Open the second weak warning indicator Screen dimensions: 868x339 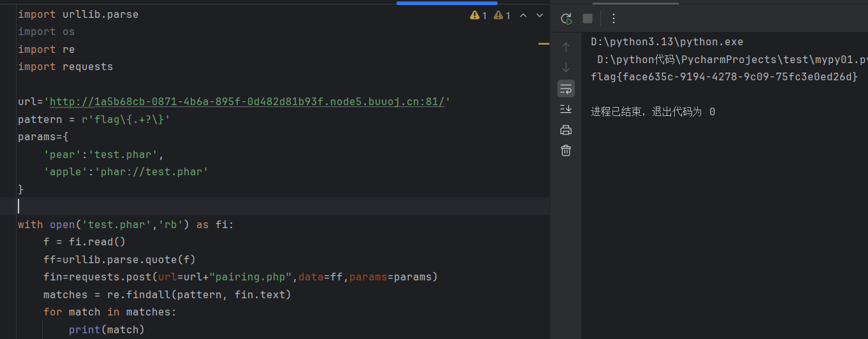pyautogui.click(x=502, y=15)
